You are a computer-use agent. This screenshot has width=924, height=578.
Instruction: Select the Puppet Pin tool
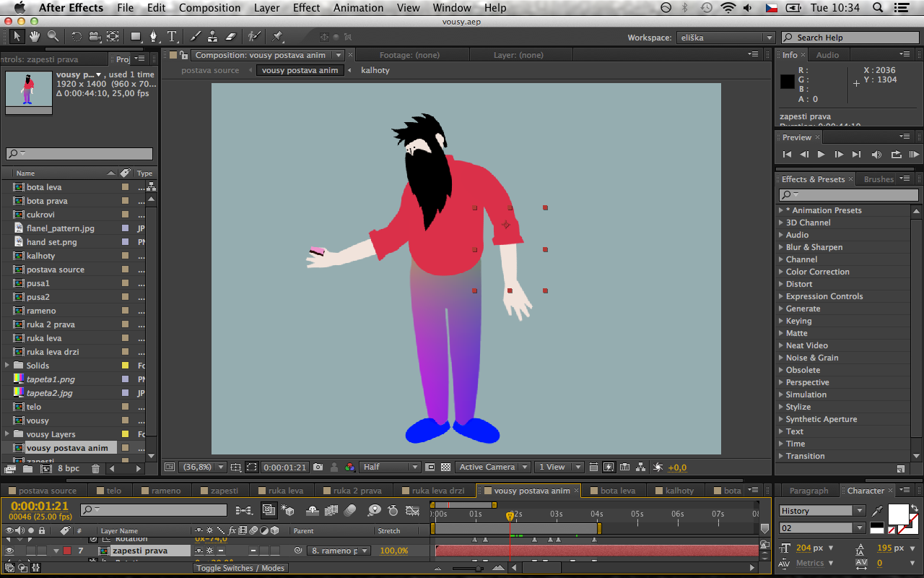278,36
